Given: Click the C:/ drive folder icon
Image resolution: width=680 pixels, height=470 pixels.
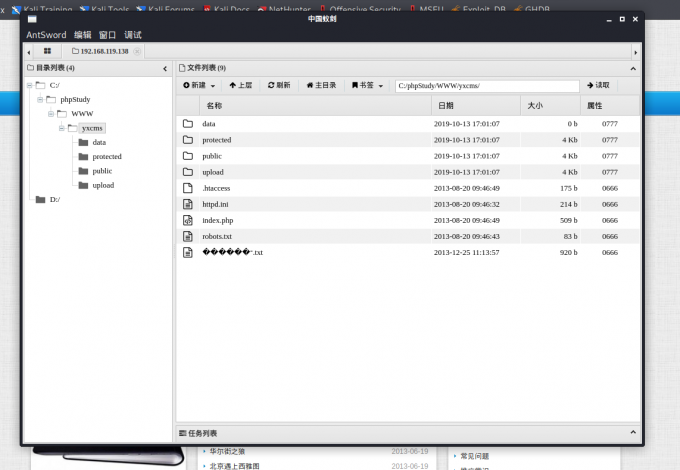Looking at the screenshot, I should pos(40,85).
